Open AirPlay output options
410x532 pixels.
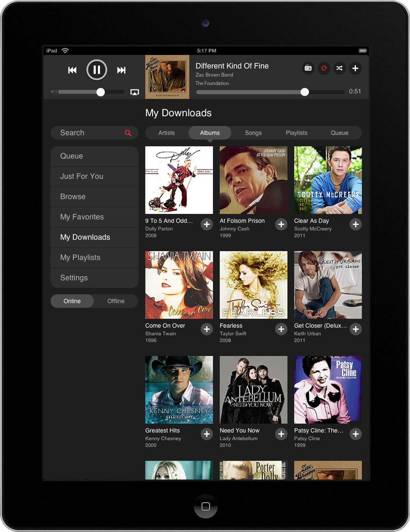tap(135, 92)
